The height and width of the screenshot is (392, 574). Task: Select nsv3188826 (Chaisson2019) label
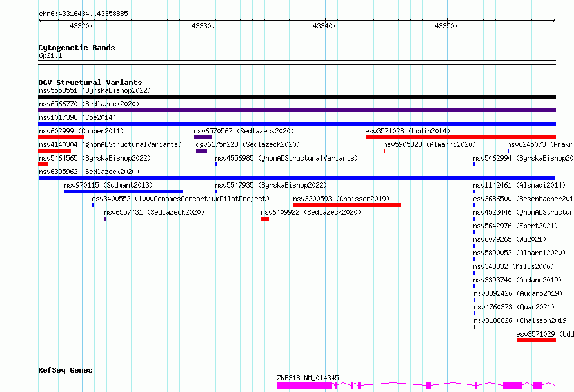[522, 320]
